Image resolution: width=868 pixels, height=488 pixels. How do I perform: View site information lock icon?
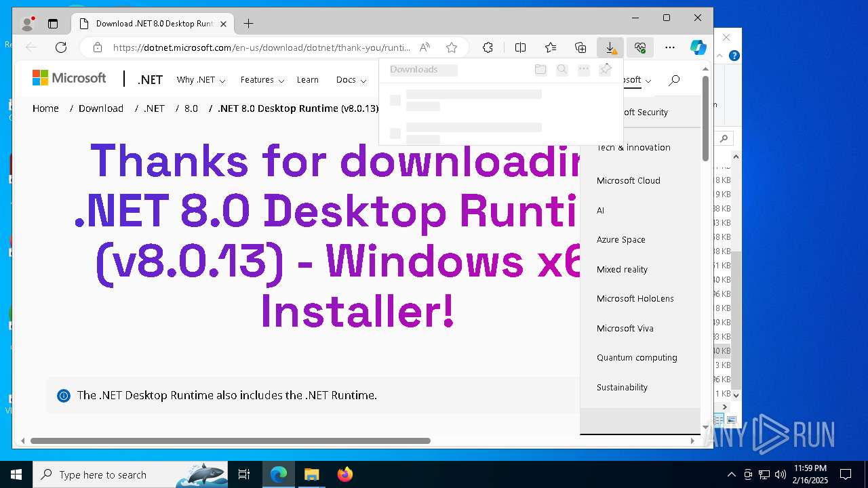(98, 47)
